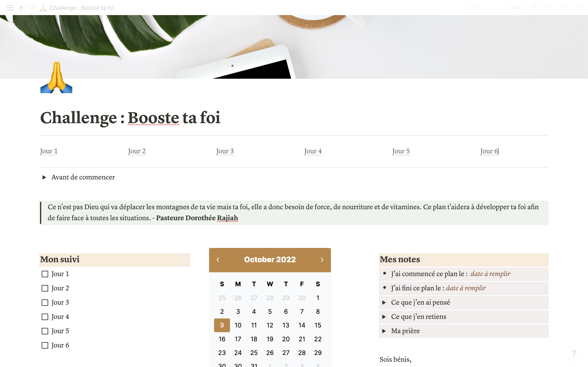This screenshot has height=367, width=588.
Task: Expand Ce que j'en ai pensé
Action: (x=384, y=302)
